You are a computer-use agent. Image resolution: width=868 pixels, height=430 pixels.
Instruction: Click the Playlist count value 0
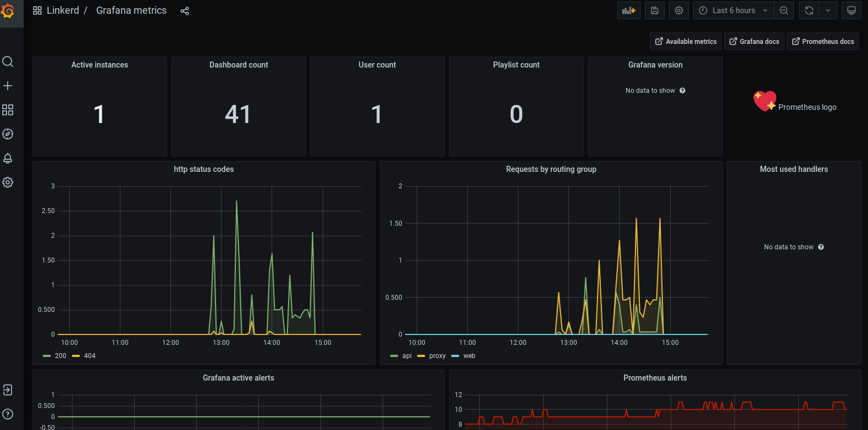pyautogui.click(x=516, y=114)
